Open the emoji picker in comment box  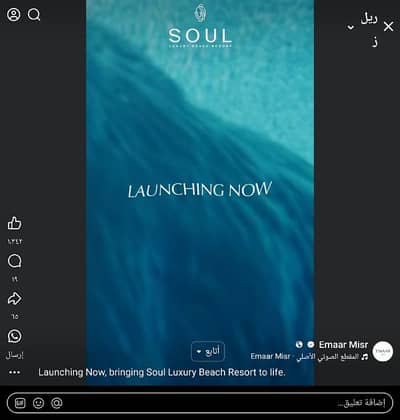point(38,403)
